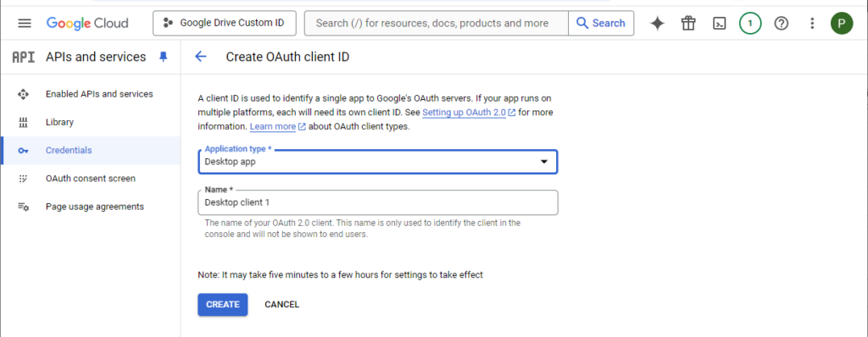Activate Cloud Shell terminal icon

pyautogui.click(x=719, y=23)
